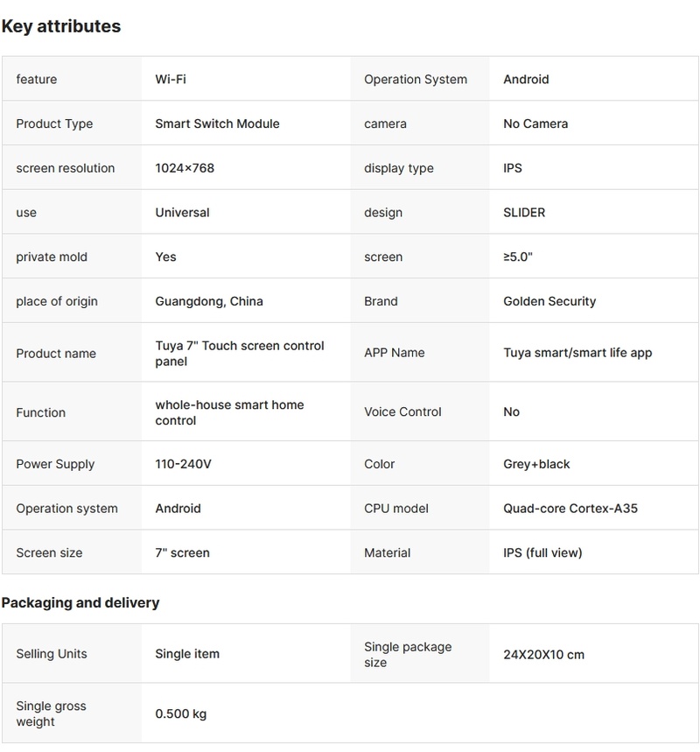Select the 1024×768 screen resolution value
The width and height of the screenshot is (700, 752).
(185, 168)
